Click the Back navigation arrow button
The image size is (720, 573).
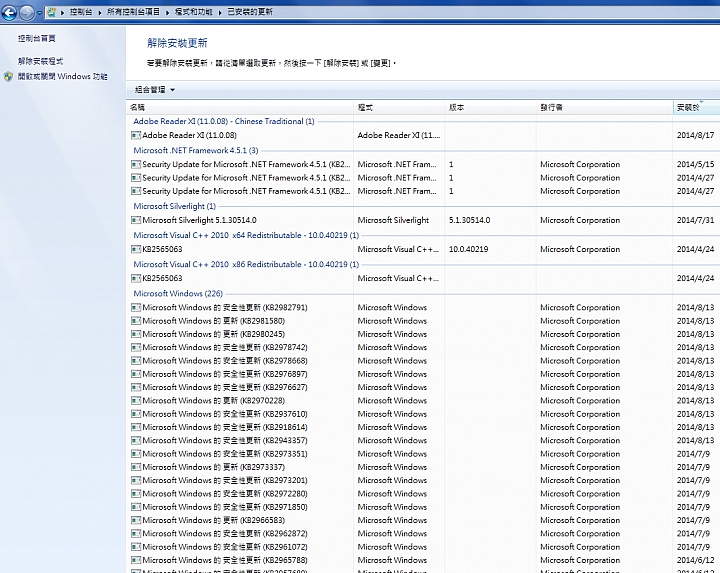pyautogui.click(x=9, y=12)
